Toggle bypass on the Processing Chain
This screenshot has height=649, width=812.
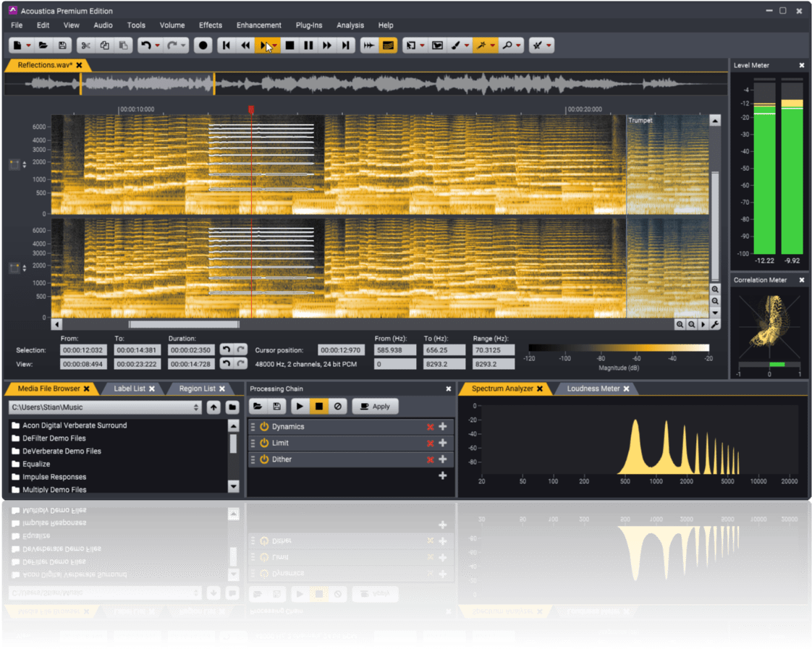pyautogui.click(x=337, y=407)
